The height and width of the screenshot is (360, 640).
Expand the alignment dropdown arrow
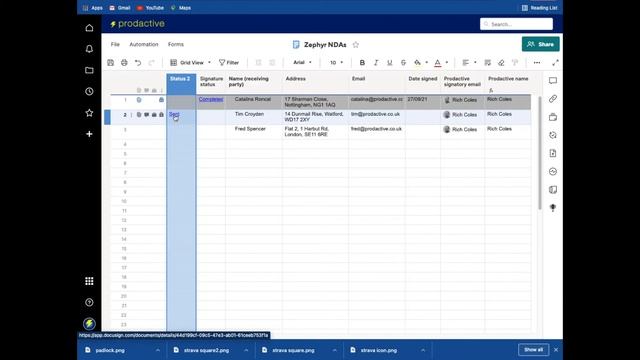475,62
